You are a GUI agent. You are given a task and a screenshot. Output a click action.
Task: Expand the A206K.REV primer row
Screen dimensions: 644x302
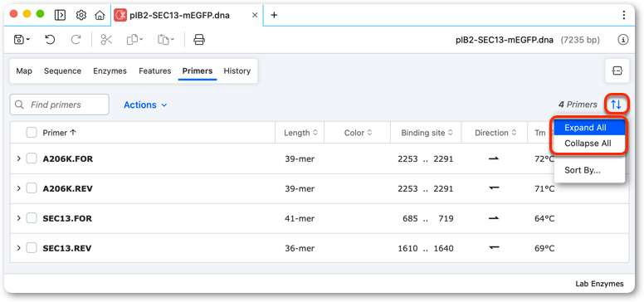18,188
